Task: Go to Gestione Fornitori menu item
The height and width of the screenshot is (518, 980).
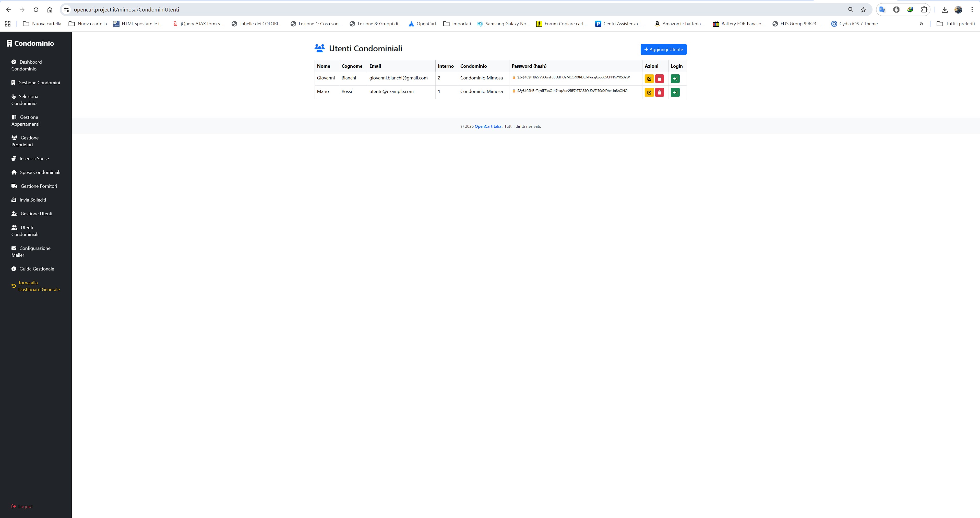Action: (x=38, y=186)
